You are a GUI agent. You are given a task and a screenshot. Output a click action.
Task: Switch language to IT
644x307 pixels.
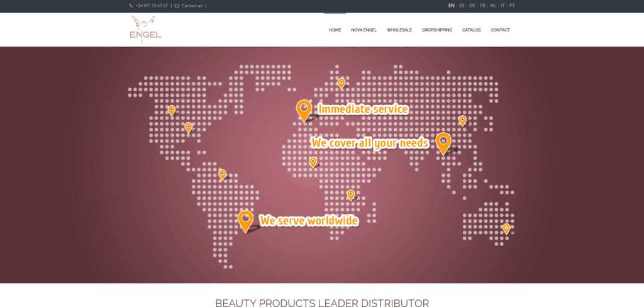[502, 6]
